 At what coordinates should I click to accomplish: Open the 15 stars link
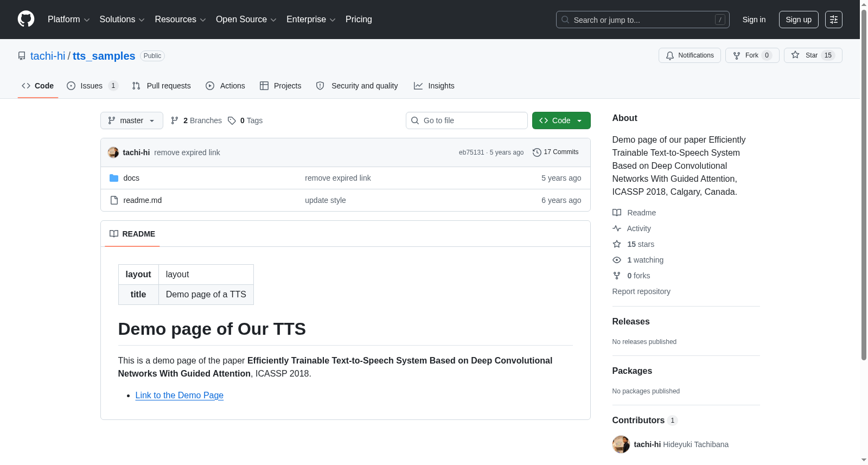click(x=634, y=244)
